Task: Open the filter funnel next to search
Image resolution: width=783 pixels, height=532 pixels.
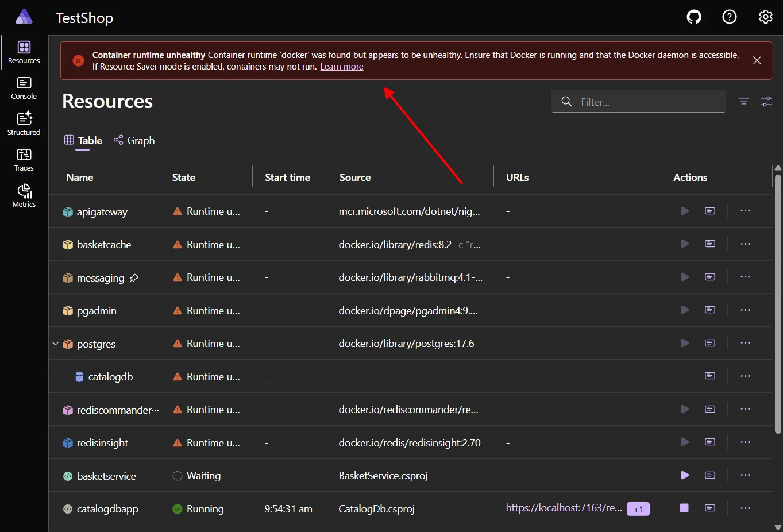Action: click(743, 101)
